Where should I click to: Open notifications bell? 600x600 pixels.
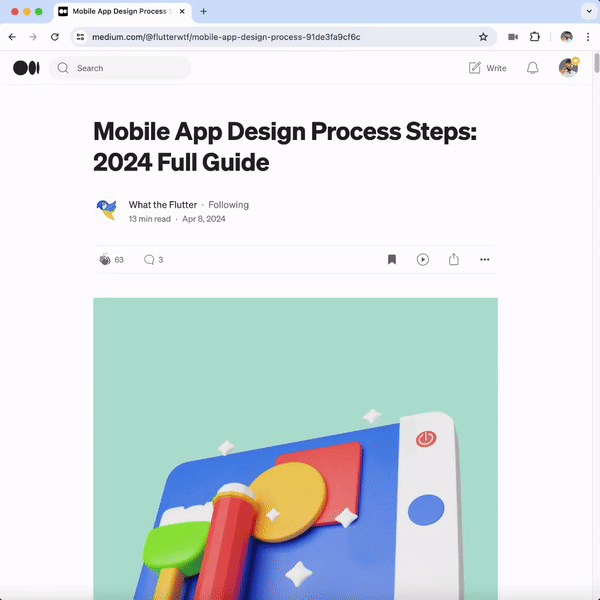(x=533, y=68)
